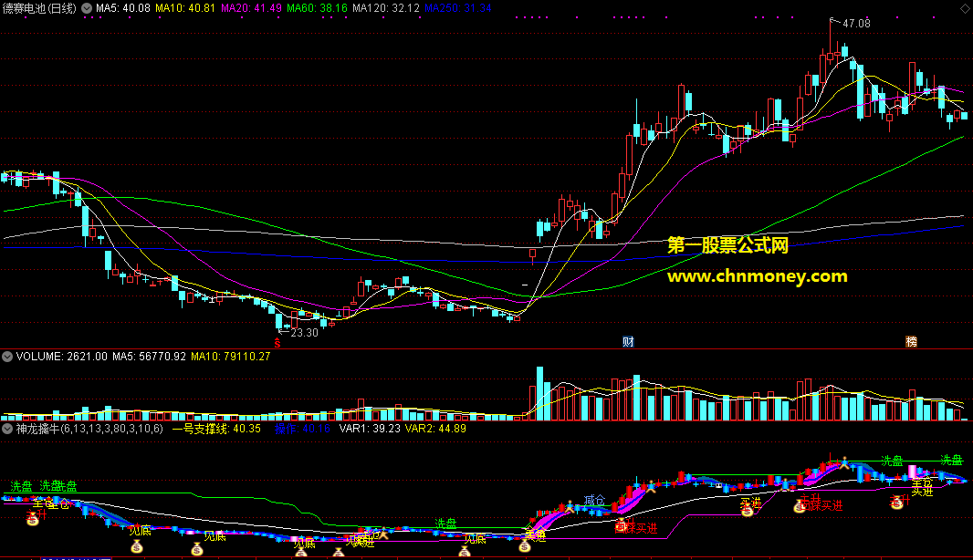Expand the menu beside 德赛电池(日线)
Image resolution: width=973 pixels, height=560 pixels.
[87, 8]
